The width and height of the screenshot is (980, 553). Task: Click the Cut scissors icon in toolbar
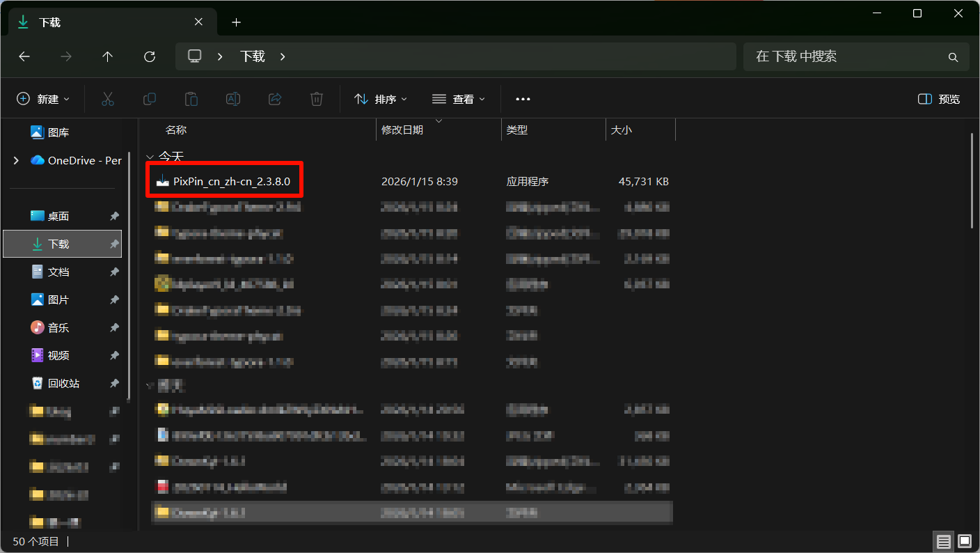pyautogui.click(x=107, y=99)
